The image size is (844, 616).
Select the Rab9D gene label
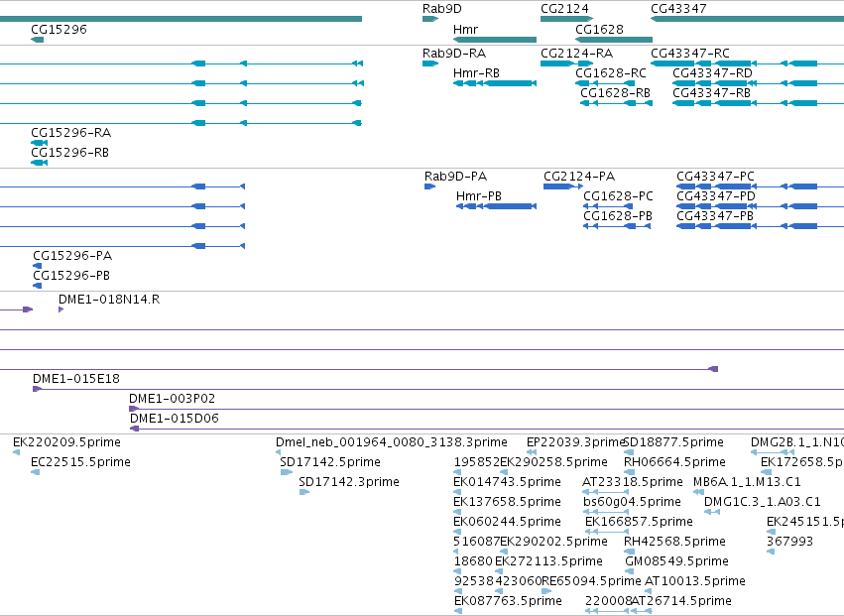point(442,9)
